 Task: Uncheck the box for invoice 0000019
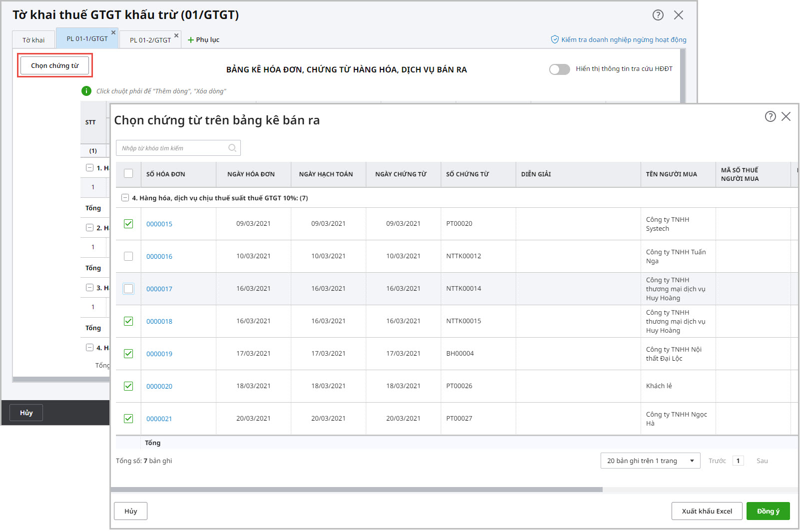[128, 354]
